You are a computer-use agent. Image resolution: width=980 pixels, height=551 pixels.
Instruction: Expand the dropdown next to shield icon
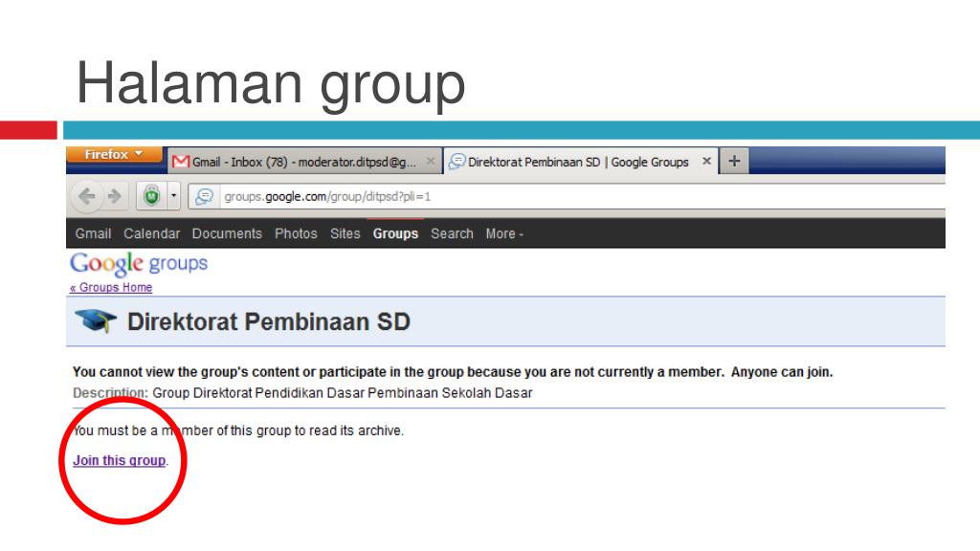(173, 196)
